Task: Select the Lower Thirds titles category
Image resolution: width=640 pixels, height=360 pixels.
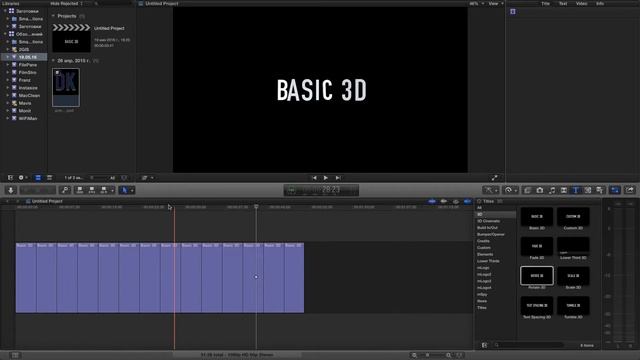Action: coord(488,261)
